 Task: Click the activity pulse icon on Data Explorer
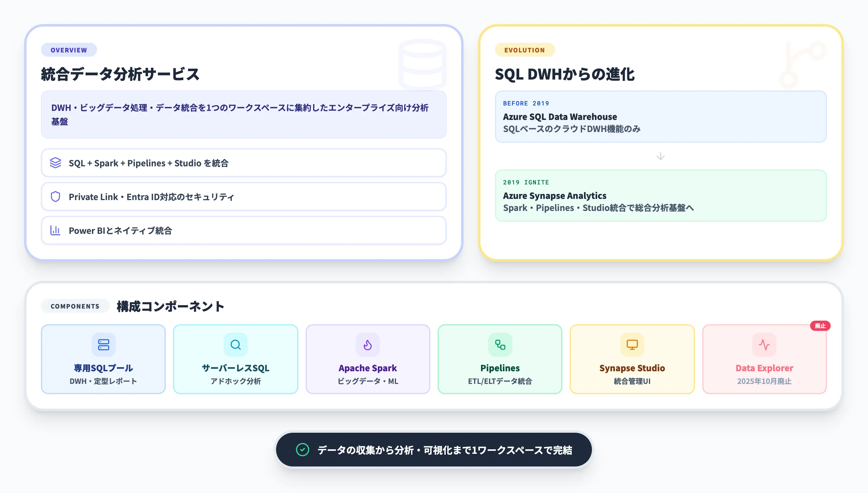pos(764,345)
